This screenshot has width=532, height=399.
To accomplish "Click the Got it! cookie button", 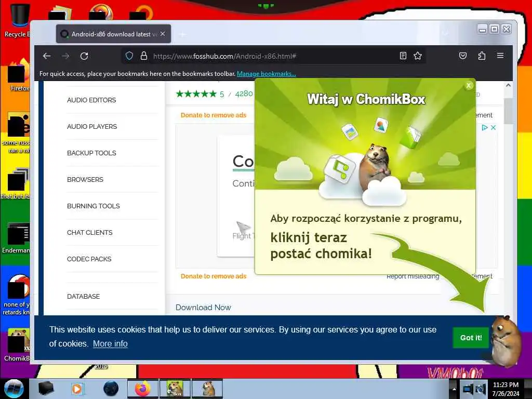I will pos(471,338).
